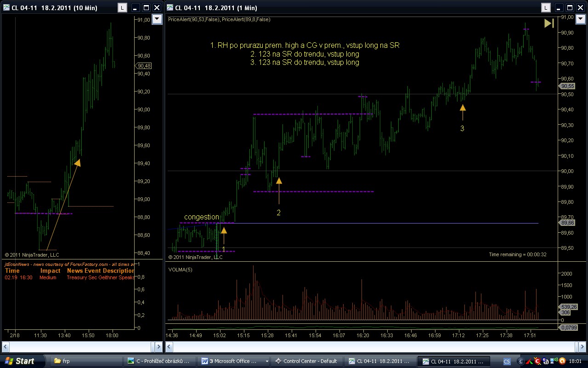Image resolution: width=588 pixels, height=368 pixels.
Task: Expand the hidden system tray icons
Action: tap(520, 361)
